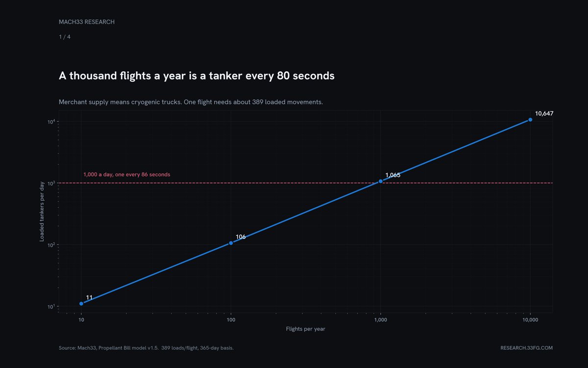Image resolution: width=588 pixels, height=368 pixels.
Task: Click the MACH33 RESEARCH header text
Action: click(x=87, y=22)
